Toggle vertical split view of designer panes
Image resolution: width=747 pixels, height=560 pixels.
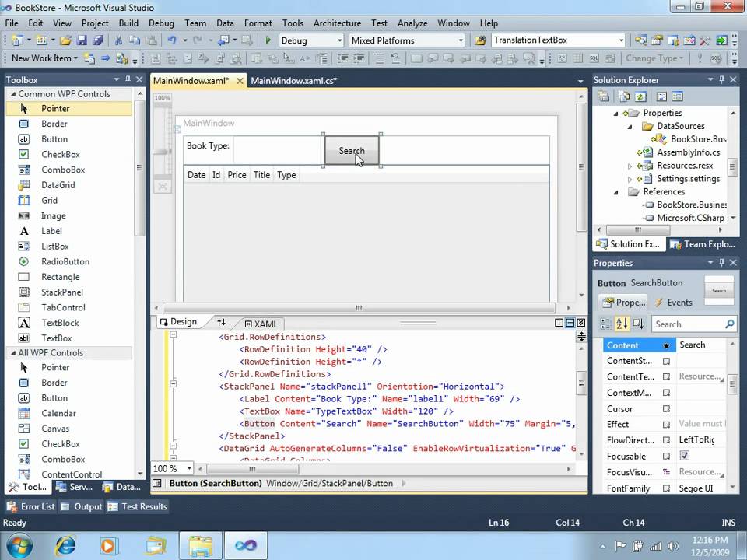click(559, 323)
